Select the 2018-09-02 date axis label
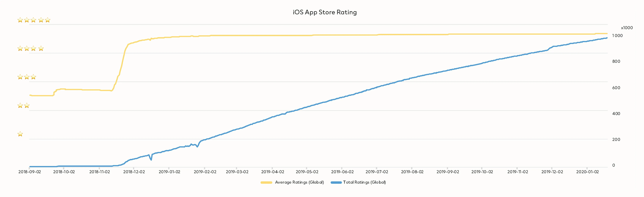This screenshot has height=197, width=644. (x=29, y=172)
